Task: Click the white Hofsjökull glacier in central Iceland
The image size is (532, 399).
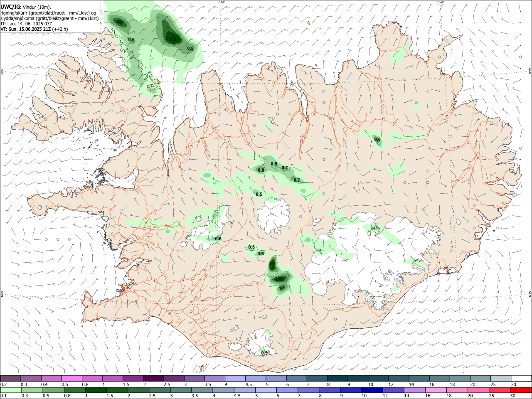Action: click(273, 214)
